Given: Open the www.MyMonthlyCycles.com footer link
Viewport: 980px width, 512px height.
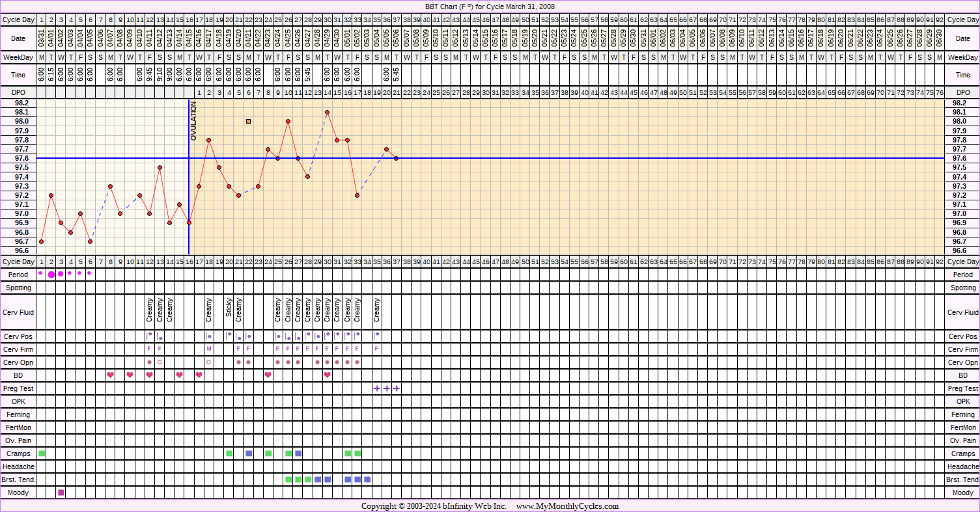Looking at the screenshot, I should 567,506.
